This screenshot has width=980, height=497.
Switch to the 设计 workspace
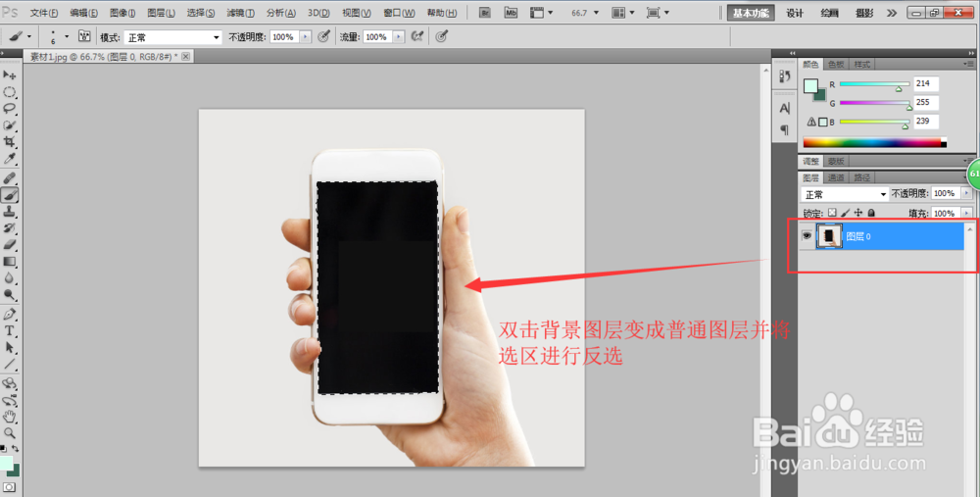(x=795, y=13)
